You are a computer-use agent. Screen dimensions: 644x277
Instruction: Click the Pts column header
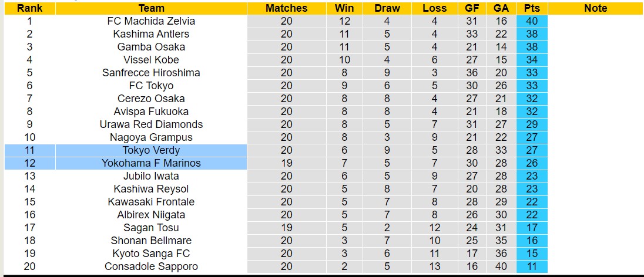click(x=532, y=8)
